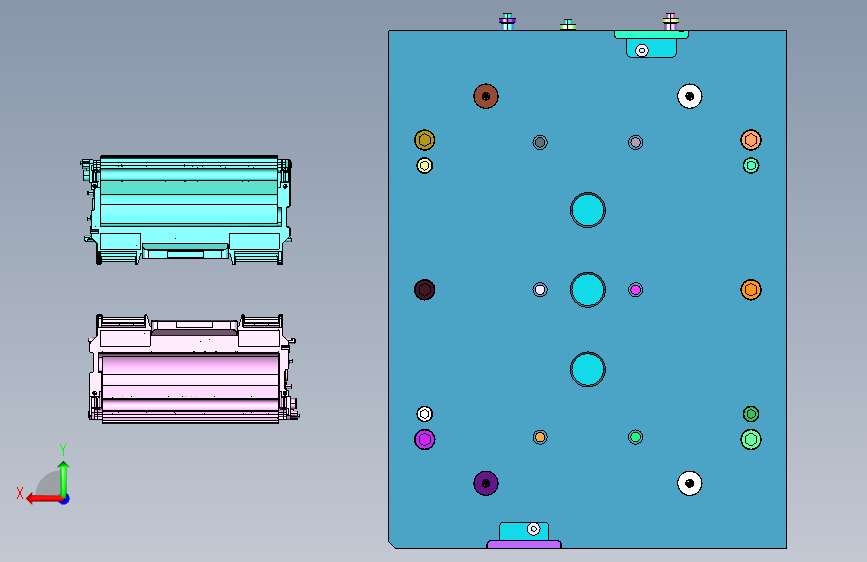Viewport: 867px width, 562px height.
Task: Pick the brown round bushing on the plate
Action: point(486,96)
